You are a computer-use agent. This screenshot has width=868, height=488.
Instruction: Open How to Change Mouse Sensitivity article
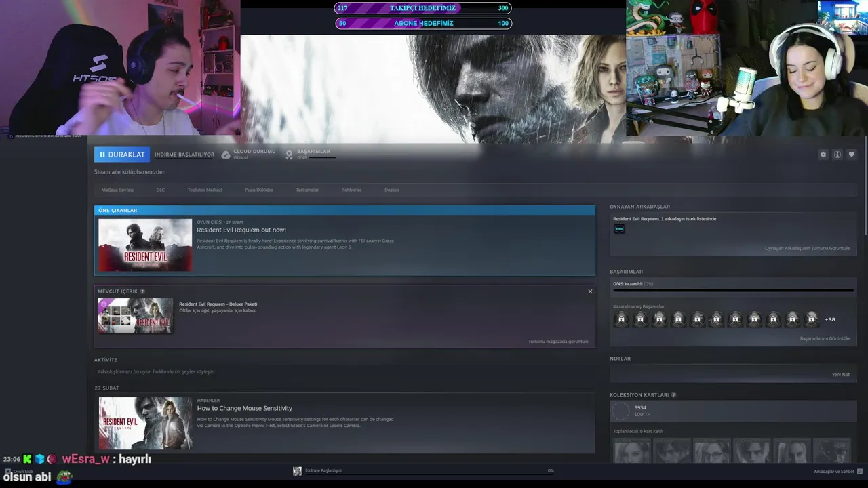click(x=245, y=408)
